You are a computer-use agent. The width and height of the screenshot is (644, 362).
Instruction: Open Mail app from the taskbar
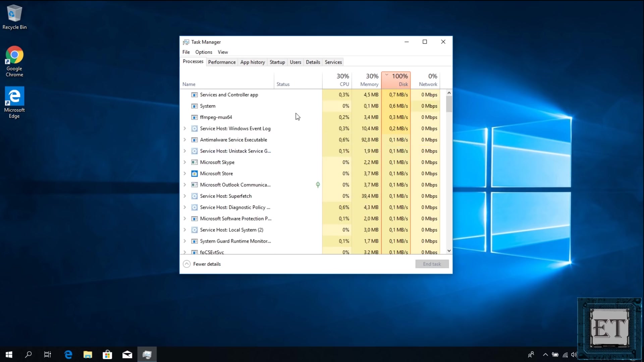click(127, 354)
